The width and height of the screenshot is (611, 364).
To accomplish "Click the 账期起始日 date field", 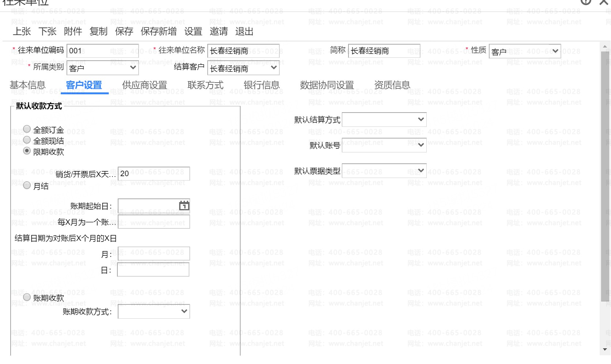I will [x=154, y=206].
